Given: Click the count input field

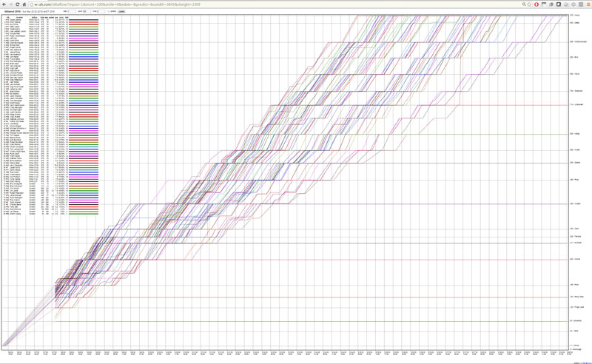Looking at the screenshot, I should pos(87,11).
